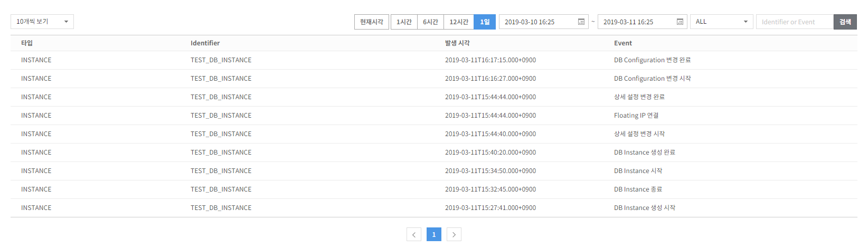Go to next page arrow
Image resolution: width=868 pixels, height=248 pixels.
click(x=454, y=234)
